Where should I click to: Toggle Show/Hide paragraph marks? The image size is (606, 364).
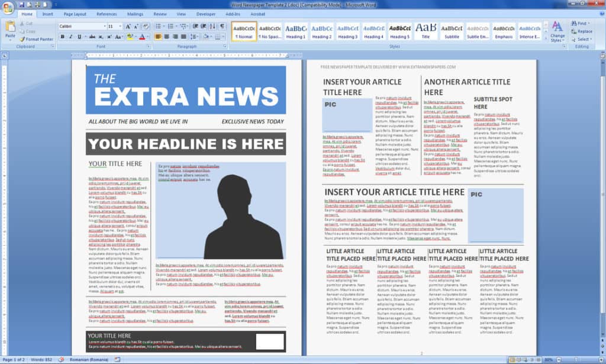pyautogui.click(x=223, y=26)
